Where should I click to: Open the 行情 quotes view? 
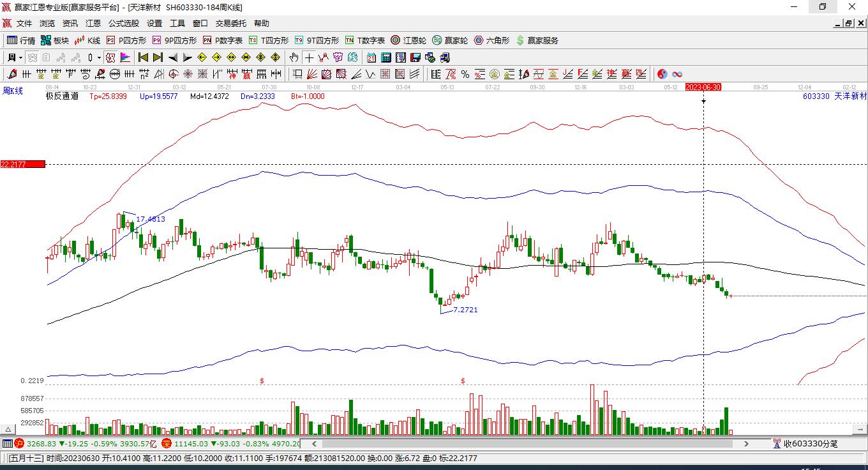pyautogui.click(x=21, y=40)
